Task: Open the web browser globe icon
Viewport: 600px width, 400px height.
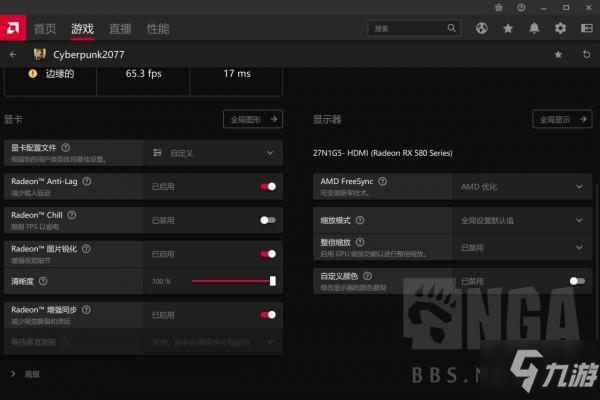Action: tap(482, 28)
